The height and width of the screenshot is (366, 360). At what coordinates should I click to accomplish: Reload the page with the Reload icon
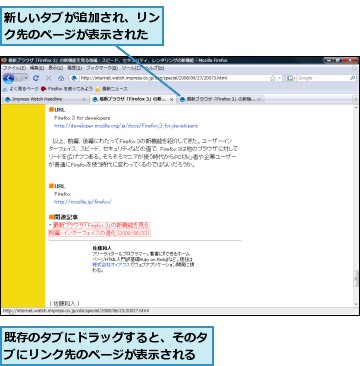coord(36,78)
